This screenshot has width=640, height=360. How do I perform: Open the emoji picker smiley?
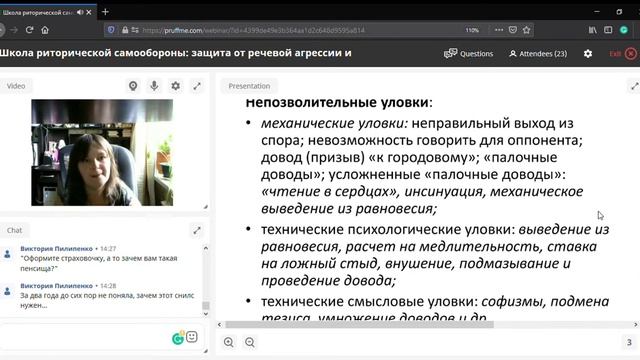pos(192,337)
